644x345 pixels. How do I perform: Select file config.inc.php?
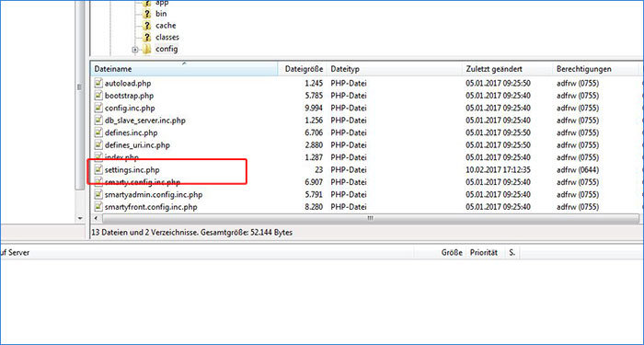[x=130, y=108]
